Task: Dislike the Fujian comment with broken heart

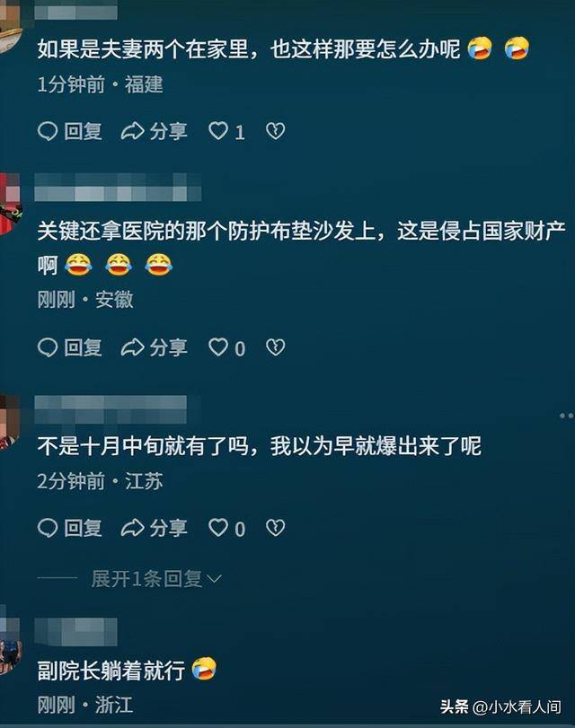Action: (275, 131)
